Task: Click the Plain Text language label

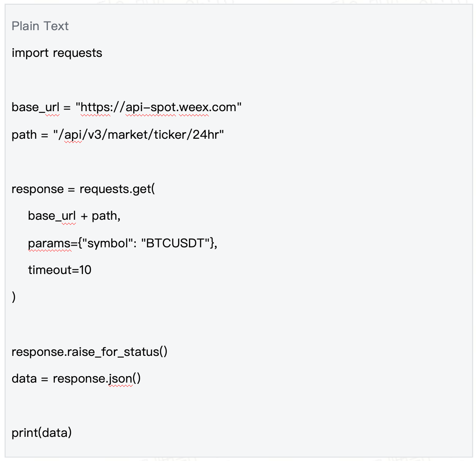Action: [40, 26]
